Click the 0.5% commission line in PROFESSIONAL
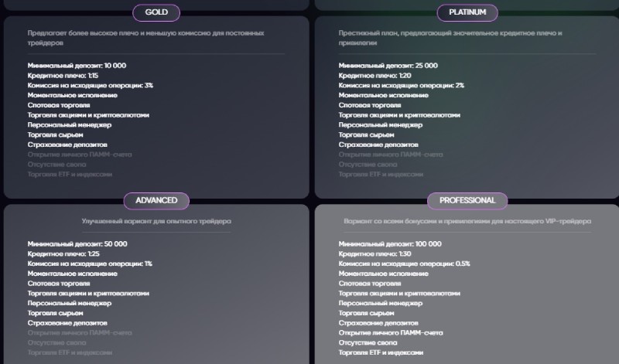Screen dimensions: 619x364 tap(404, 264)
